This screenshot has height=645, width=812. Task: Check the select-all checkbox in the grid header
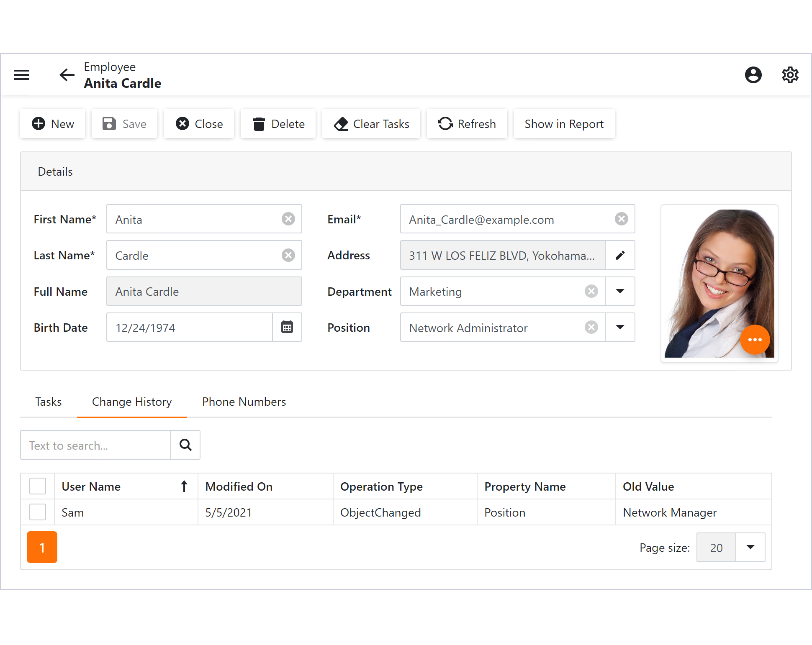(38, 486)
